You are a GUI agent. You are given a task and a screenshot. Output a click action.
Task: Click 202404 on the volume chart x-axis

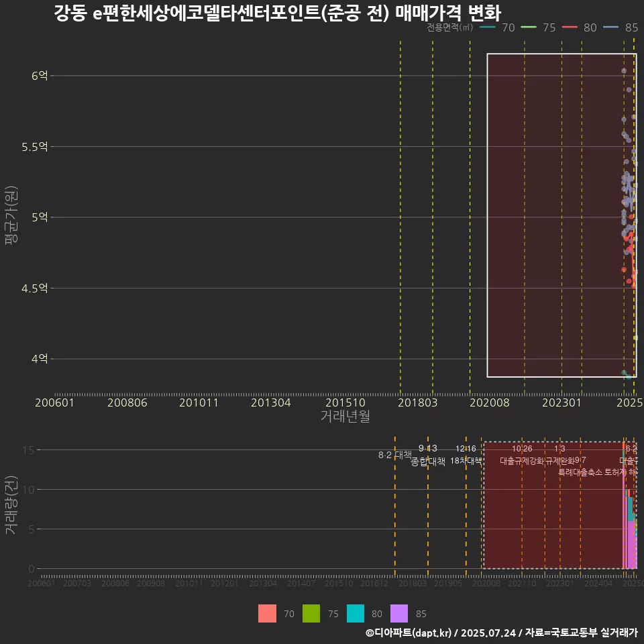click(598, 583)
